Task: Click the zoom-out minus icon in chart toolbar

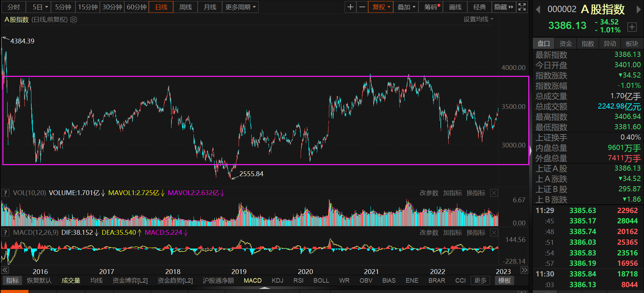Action: pyautogui.click(x=362, y=7)
